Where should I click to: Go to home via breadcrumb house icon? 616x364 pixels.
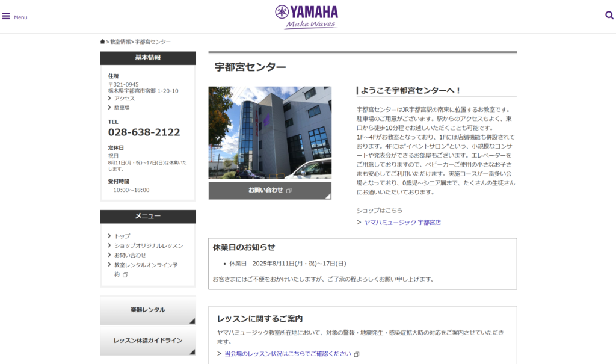coord(102,42)
